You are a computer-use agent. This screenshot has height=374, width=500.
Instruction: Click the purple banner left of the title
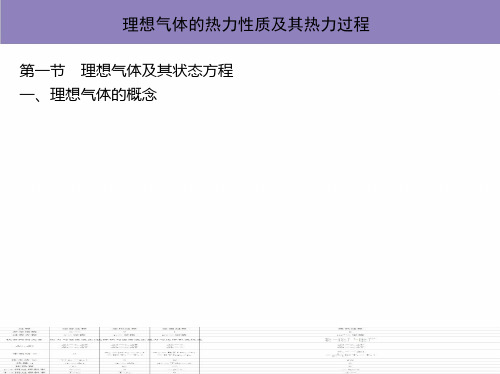60,22
